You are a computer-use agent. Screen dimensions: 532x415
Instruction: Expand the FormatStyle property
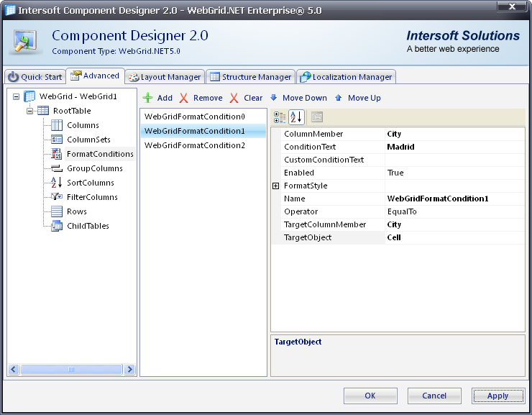point(276,186)
